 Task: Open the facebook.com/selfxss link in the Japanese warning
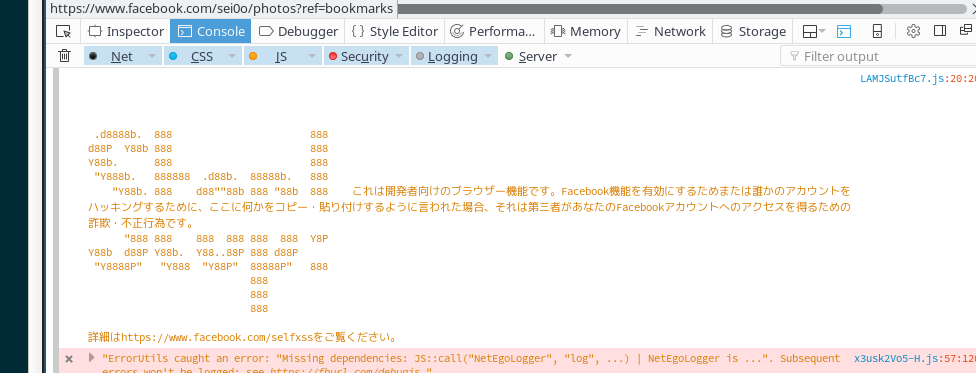[x=217, y=338]
